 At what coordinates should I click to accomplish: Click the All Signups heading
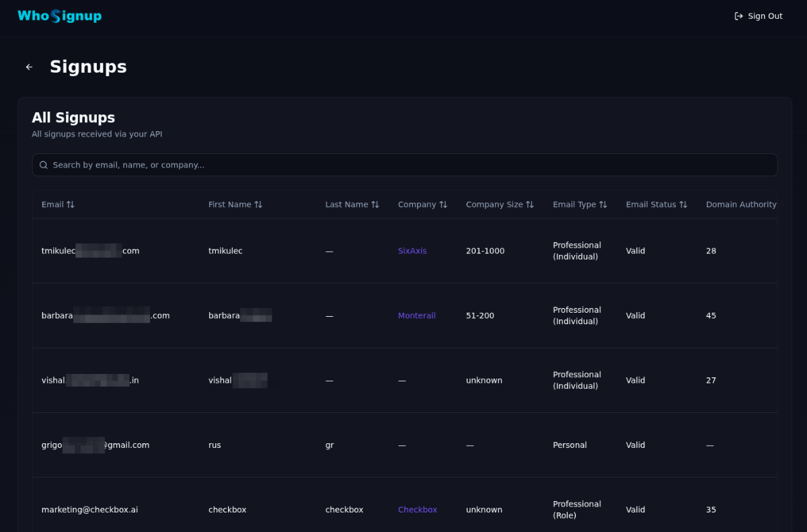click(x=73, y=118)
